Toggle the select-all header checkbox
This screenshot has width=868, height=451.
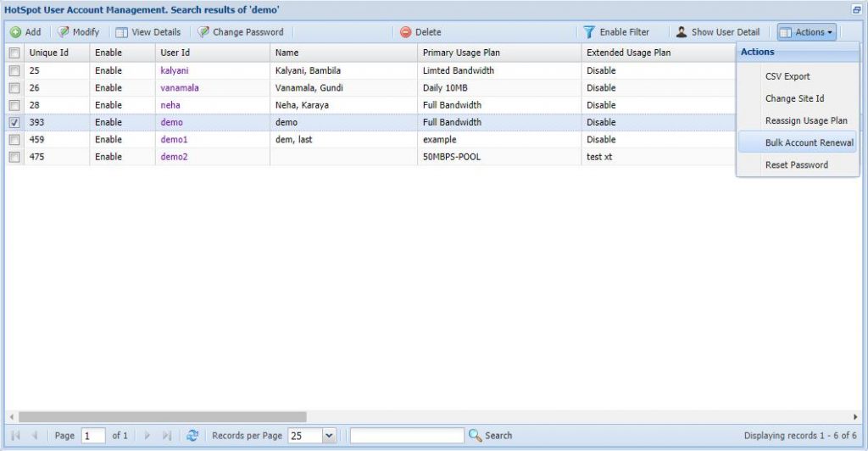click(14, 53)
